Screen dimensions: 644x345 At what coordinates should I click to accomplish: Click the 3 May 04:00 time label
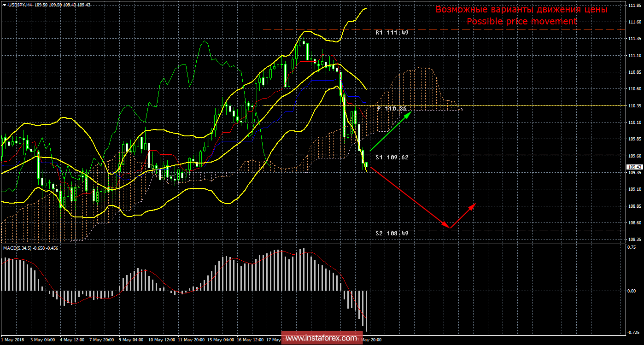click(43, 339)
